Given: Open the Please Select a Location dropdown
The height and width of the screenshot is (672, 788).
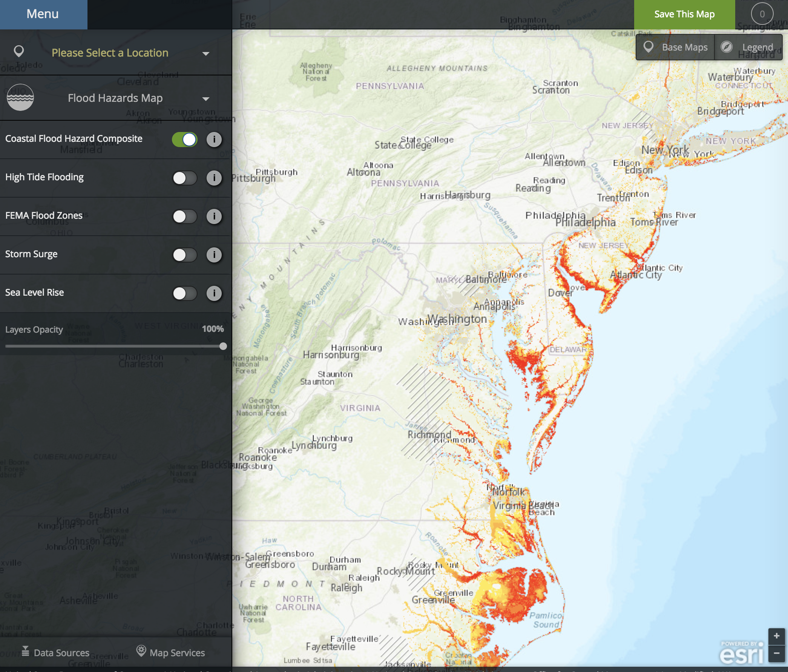Looking at the screenshot, I should click(116, 52).
